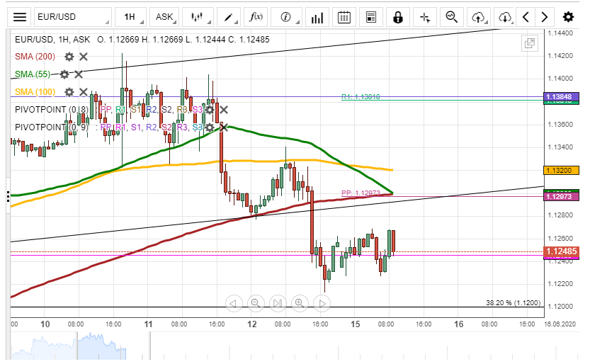Click the 38.20 % (1.1200) Fibonacci label

[x=514, y=302]
